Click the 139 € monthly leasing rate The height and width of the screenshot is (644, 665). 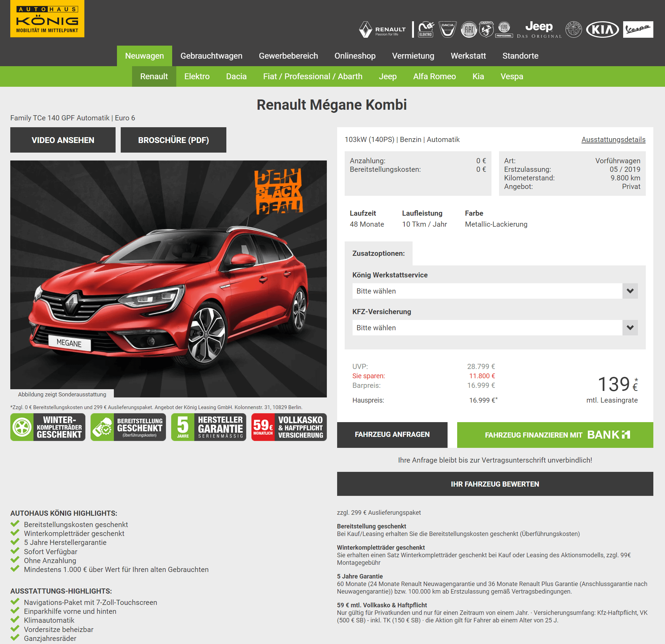click(x=617, y=384)
